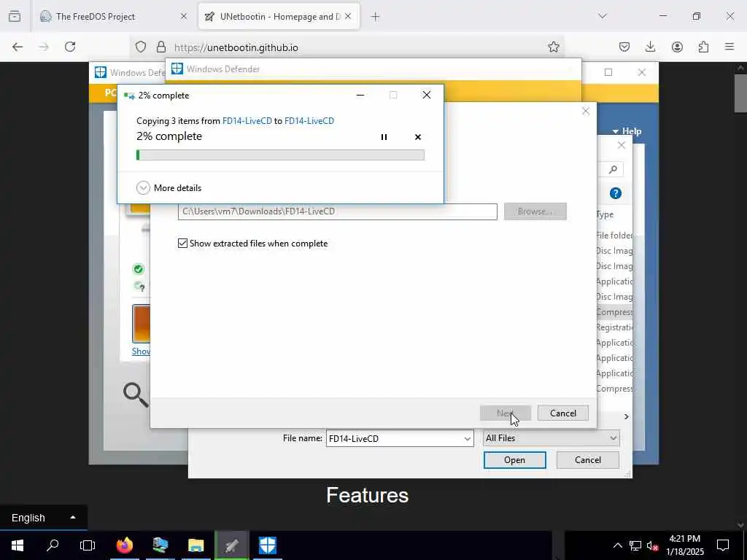The width and height of the screenshot is (747, 560).
Task: Expand More details in copy dialog
Action: pos(169,187)
